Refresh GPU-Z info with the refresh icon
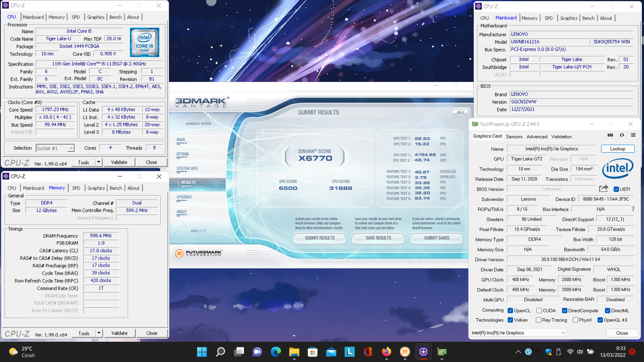Screen dimensions: 644x362 pyautogui.click(x=622, y=135)
